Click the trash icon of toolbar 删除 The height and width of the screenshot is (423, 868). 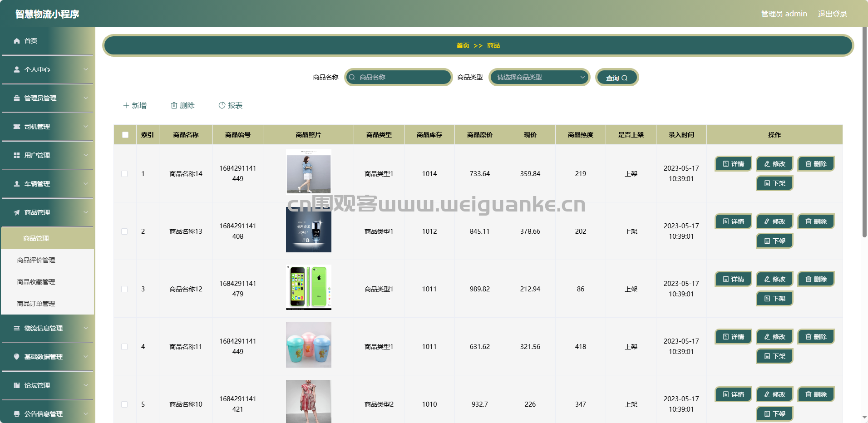[174, 105]
